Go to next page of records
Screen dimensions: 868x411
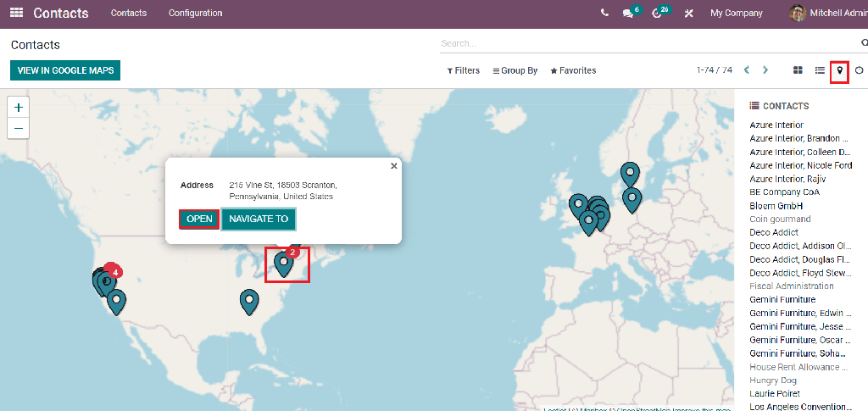click(765, 70)
